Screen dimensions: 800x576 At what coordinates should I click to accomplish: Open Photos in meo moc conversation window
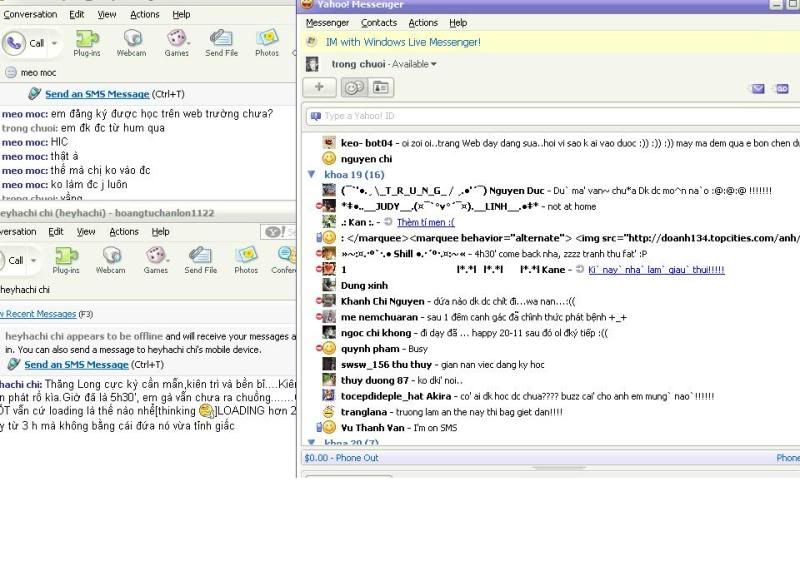pyautogui.click(x=267, y=43)
